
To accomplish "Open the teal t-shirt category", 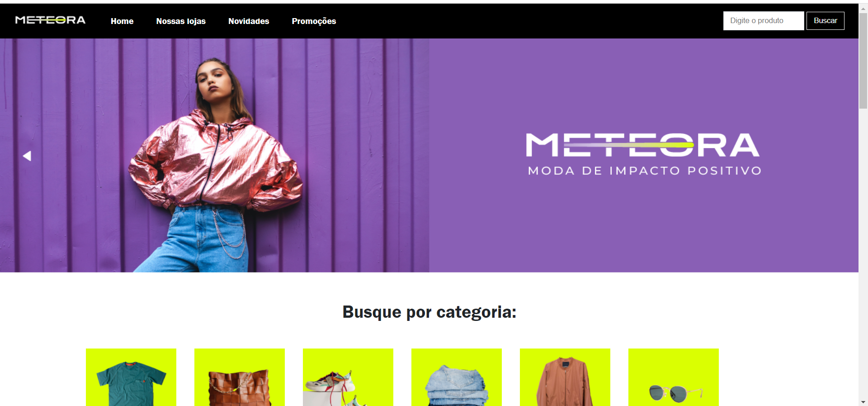I will click(131, 377).
